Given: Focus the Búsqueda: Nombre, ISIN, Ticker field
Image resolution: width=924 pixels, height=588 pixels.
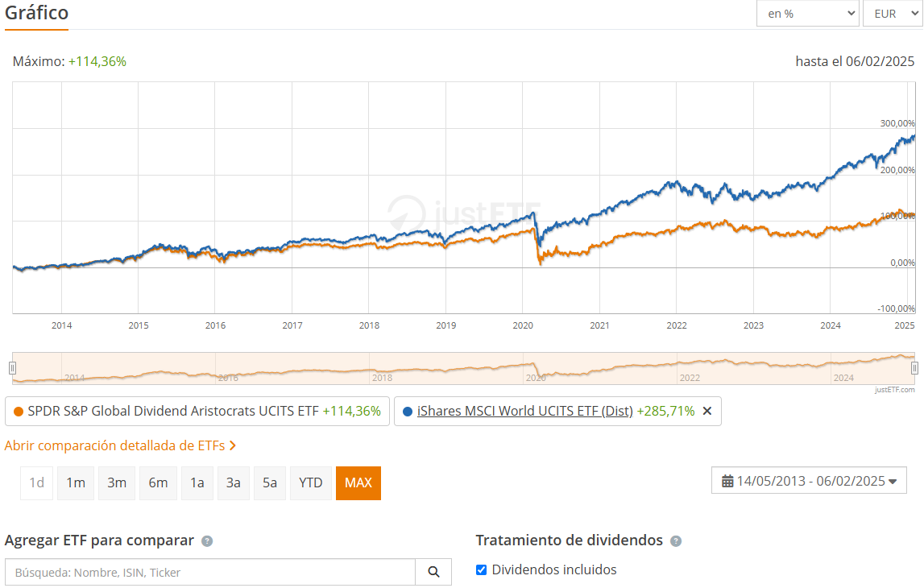Looking at the screenshot, I should [210, 572].
